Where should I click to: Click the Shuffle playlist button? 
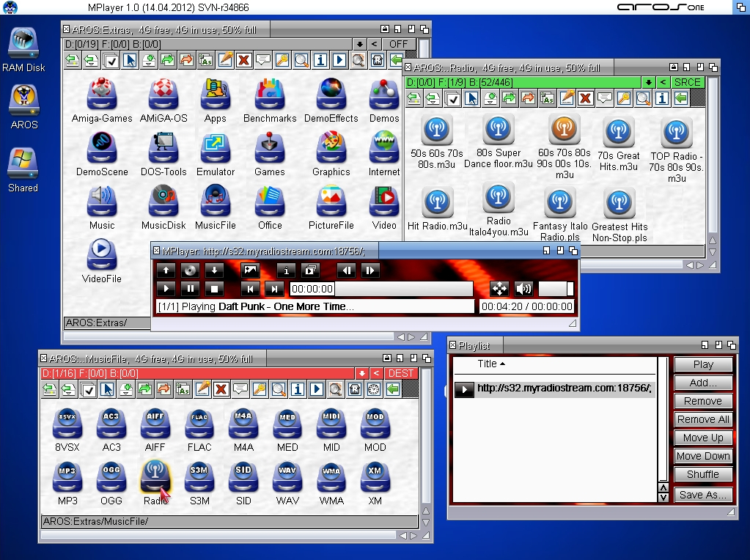click(703, 474)
